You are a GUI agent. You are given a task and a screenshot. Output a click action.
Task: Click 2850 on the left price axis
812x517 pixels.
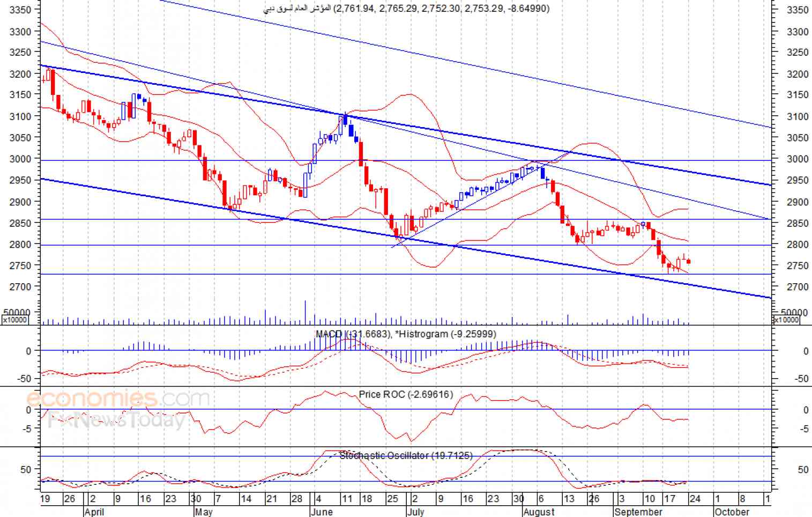click(x=20, y=223)
